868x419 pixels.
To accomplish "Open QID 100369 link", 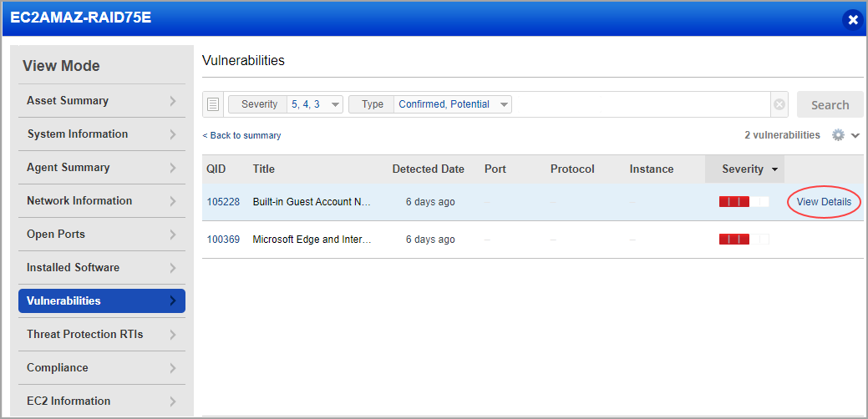I will click(223, 240).
